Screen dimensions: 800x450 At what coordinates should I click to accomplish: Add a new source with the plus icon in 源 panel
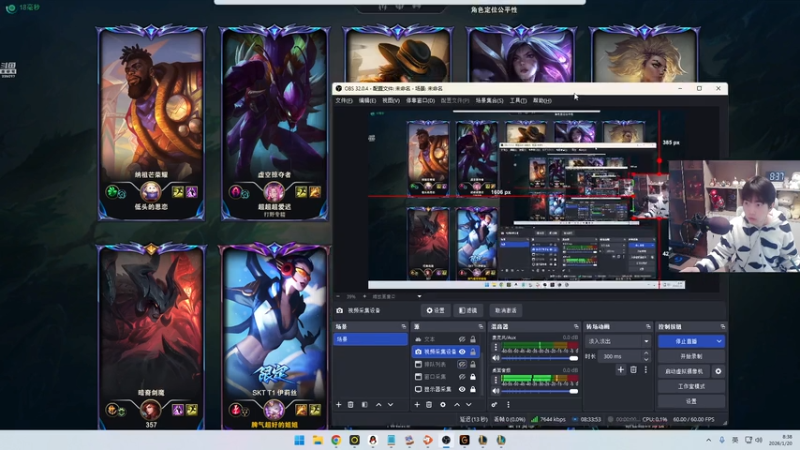coord(417,405)
